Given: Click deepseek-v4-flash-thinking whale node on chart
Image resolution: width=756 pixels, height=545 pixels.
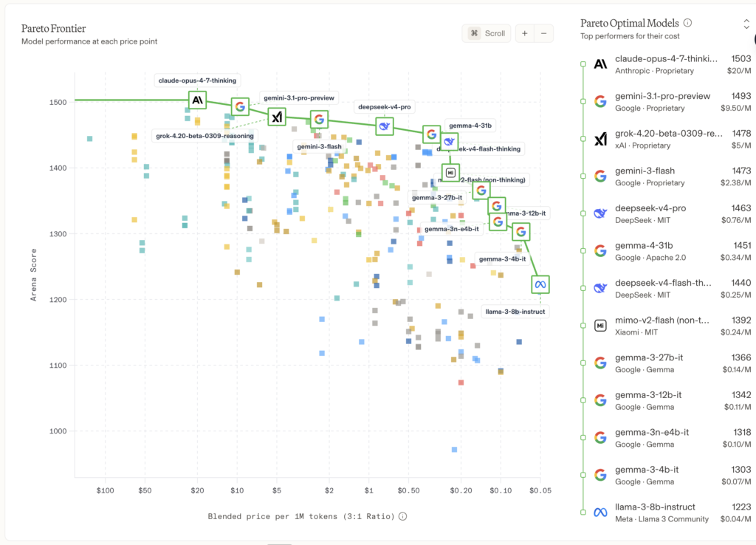Looking at the screenshot, I should click(x=450, y=143).
